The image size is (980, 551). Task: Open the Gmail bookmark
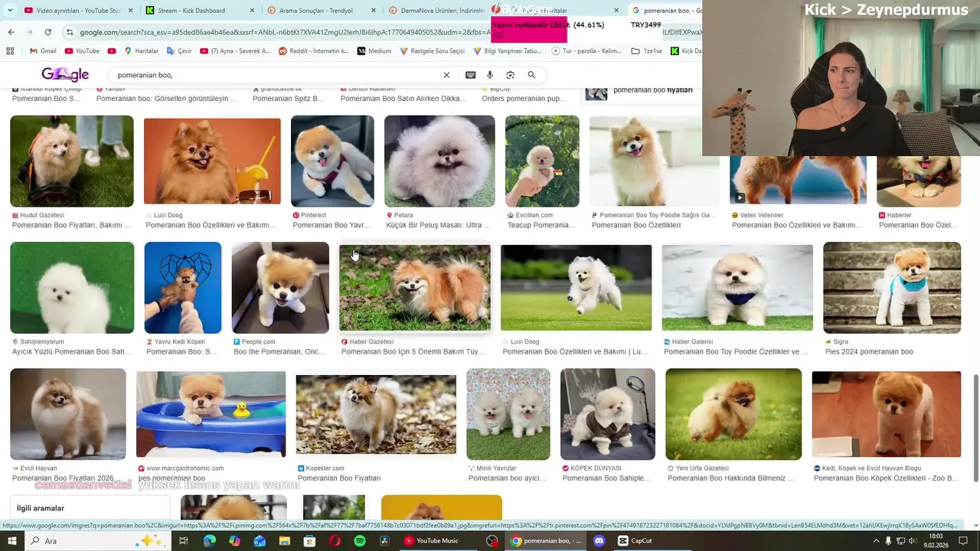coord(44,51)
